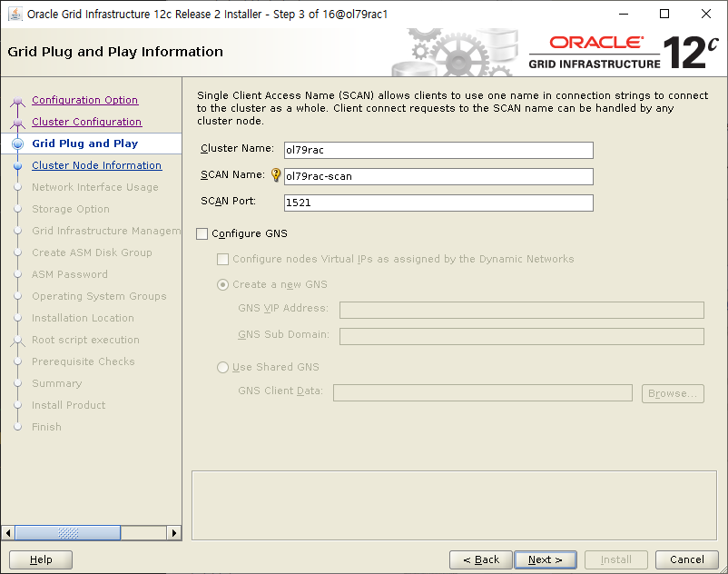Click the GNS Client Data field
Image resolution: width=728 pixels, height=574 pixels.
483,393
